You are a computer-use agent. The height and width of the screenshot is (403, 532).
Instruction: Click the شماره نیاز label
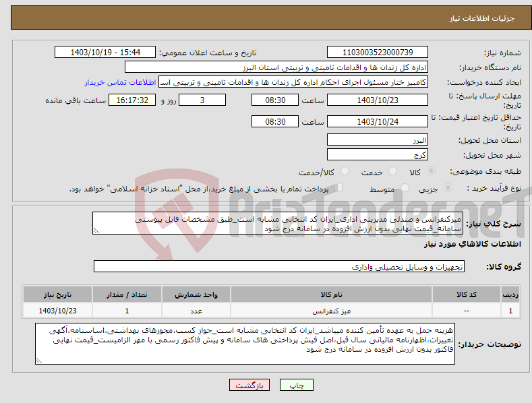(x=502, y=53)
